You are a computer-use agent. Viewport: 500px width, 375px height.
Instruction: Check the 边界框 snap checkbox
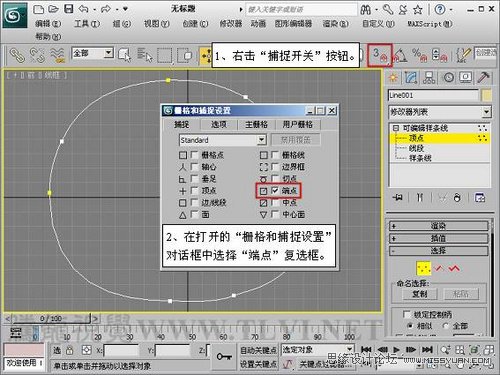point(275,167)
